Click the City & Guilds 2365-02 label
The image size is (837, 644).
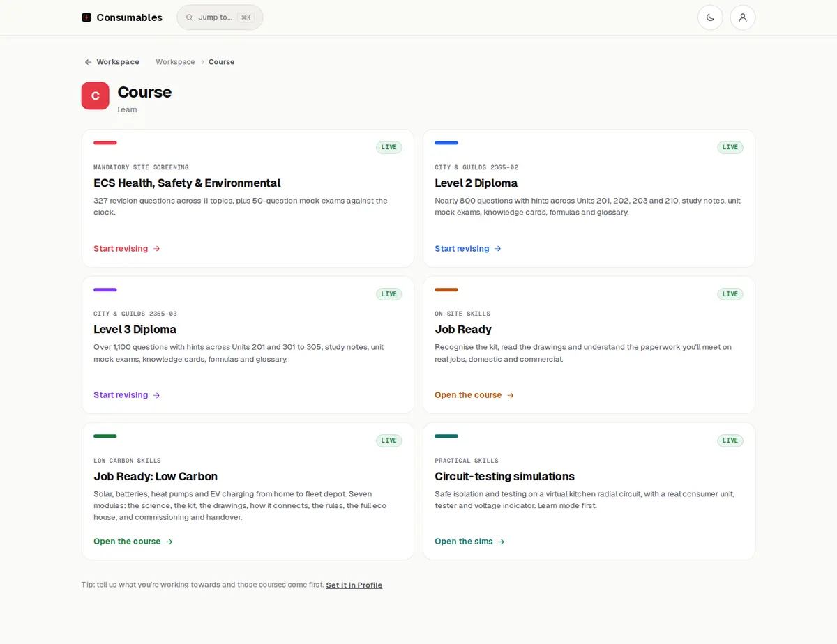pos(476,168)
